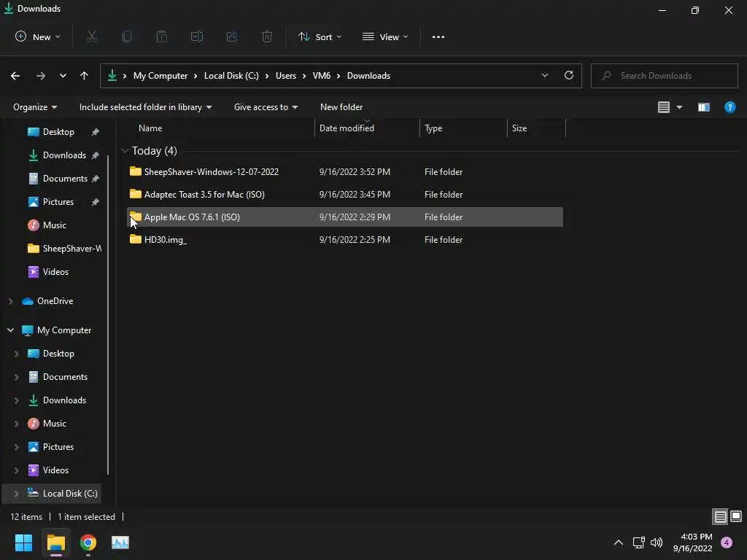
Task: Show hidden tray icons chevron
Action: click(619, 542)
